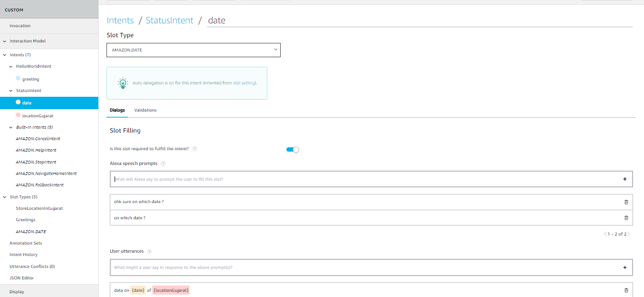Collapse the Interaction Model section
This screenshot has height=297, width=644.
4,41
